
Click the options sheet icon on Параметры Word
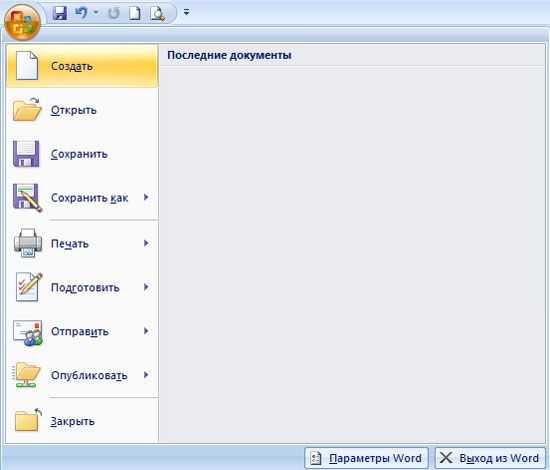pyautogui.click(x=316, y=458)
